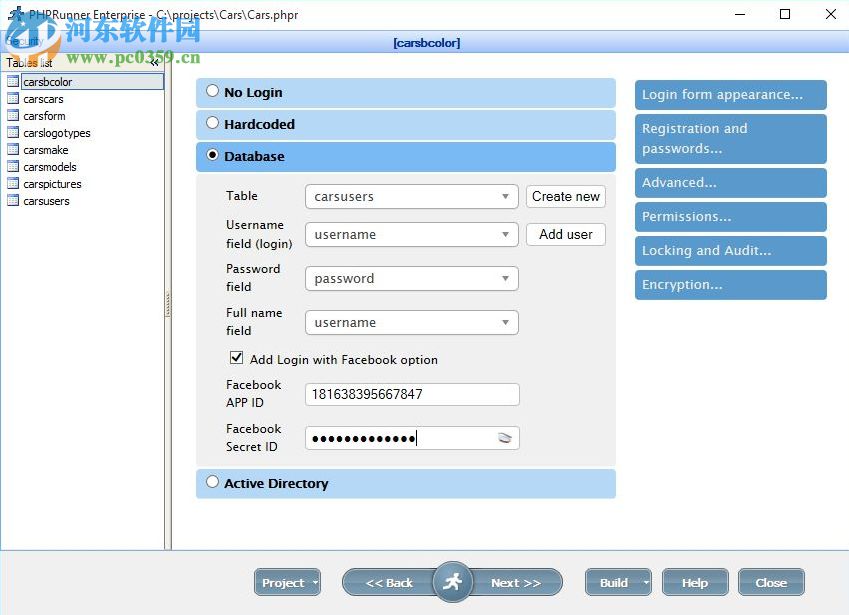Click the carspictures table icon
The height and width of the screenshot is (615, 849).
pyautogui.click(x=15, y=184)
